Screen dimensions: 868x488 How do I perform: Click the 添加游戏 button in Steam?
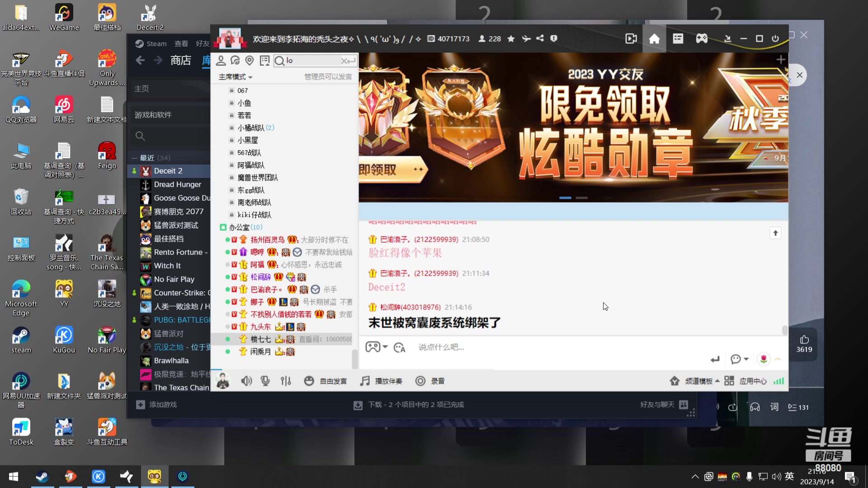click(x=157, y=404)
